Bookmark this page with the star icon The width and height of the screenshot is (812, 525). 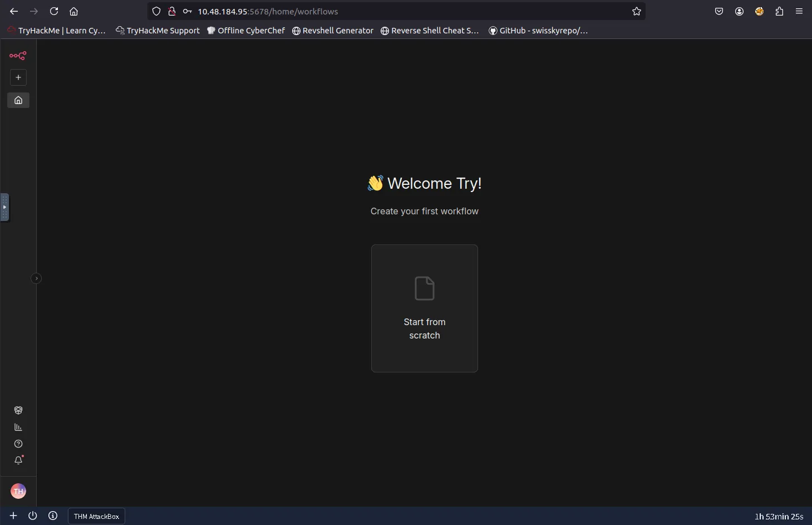[637, 11]
